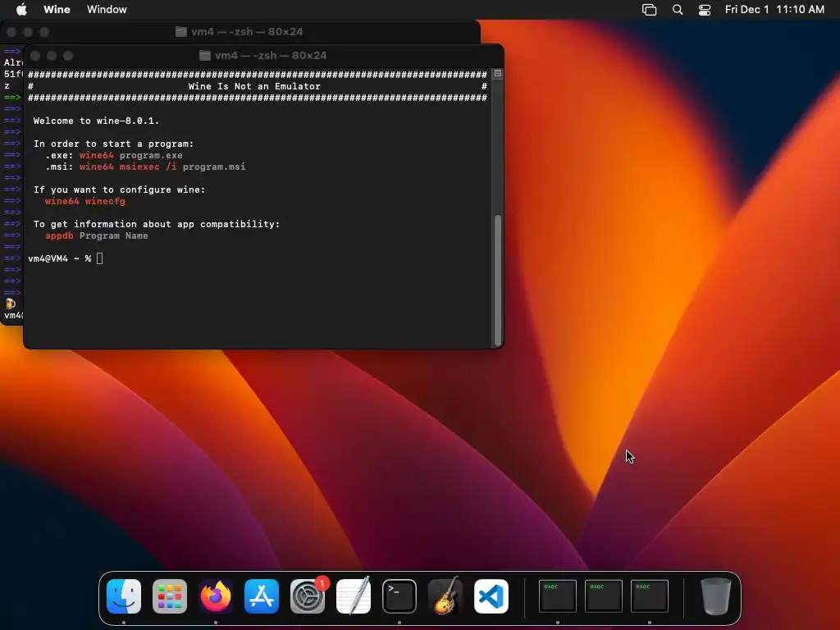The height and width of the screenshot is (630, 840).
Task: Click 'To get information about app compatibility:' line
Action: (157, 224)
